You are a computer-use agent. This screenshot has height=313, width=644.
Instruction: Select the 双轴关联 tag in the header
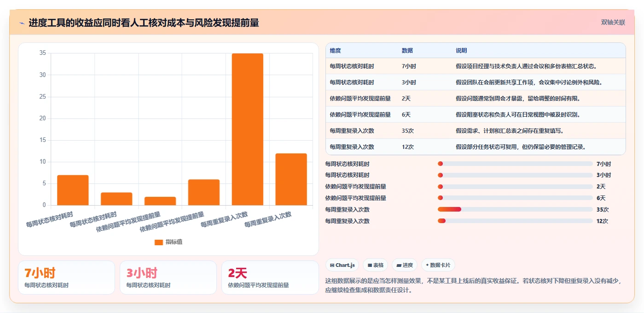coord(613,22)
